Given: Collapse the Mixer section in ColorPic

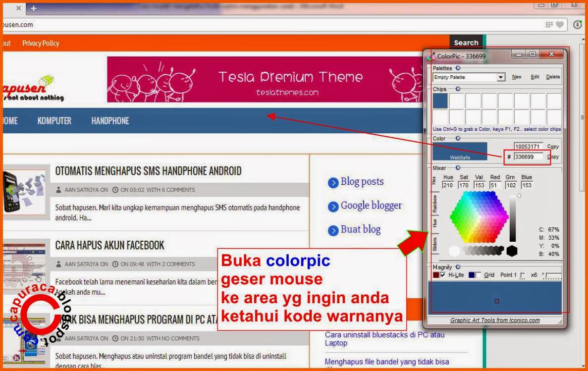Looking at the screenshot, I should [x=458, y=168].
